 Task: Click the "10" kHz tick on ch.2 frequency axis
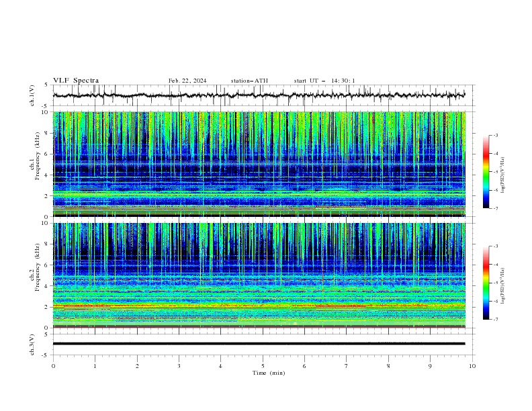46,224
